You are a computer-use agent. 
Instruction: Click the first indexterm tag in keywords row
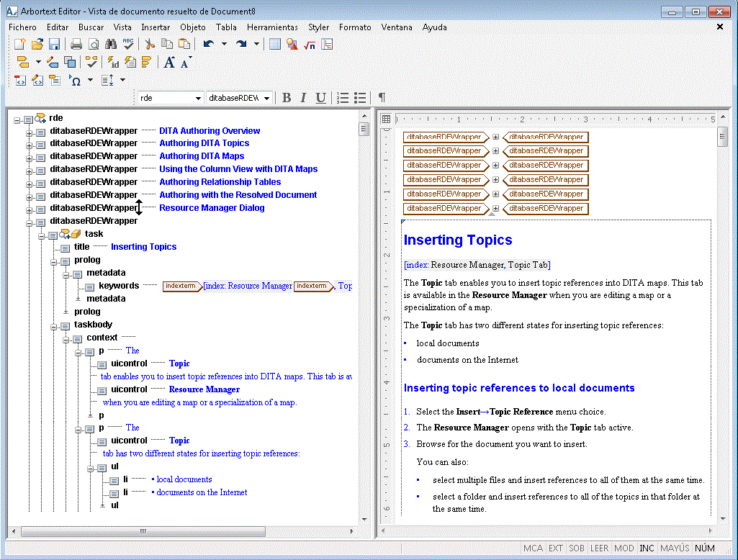pyautogui.click(x=182, y=286)
